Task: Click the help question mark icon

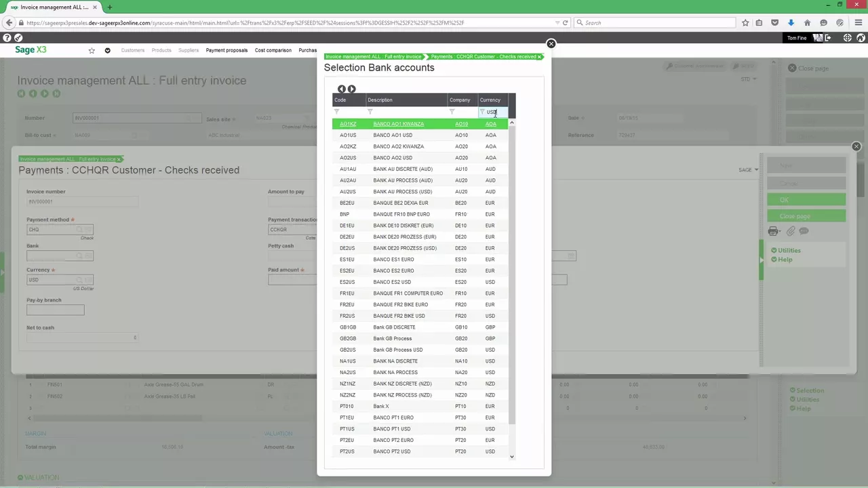Action: [x=7, y=38]
